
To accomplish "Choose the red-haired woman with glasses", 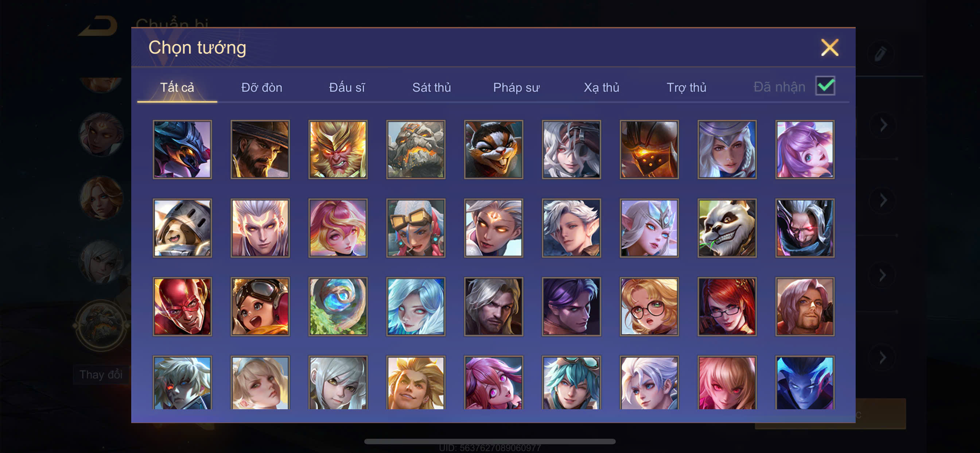I will point(727,306).
